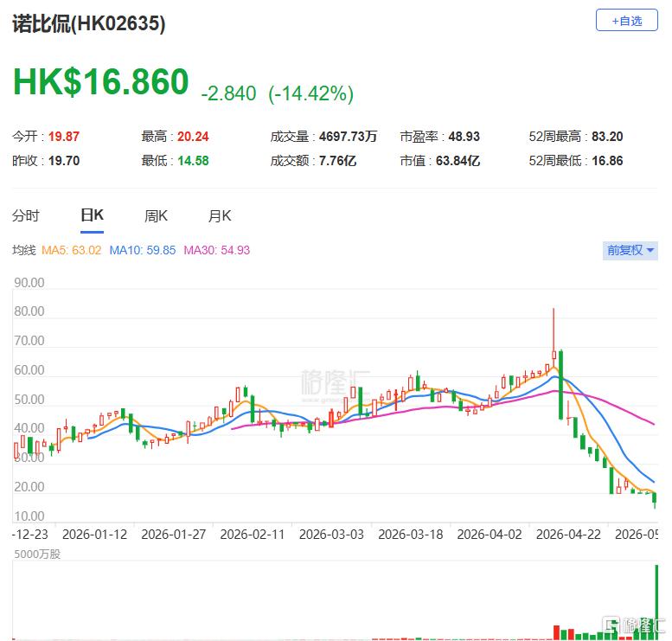Viewport: 672px width, 641px height.
Task: Click the 50.00 price axis label
Action: [29, 399]
